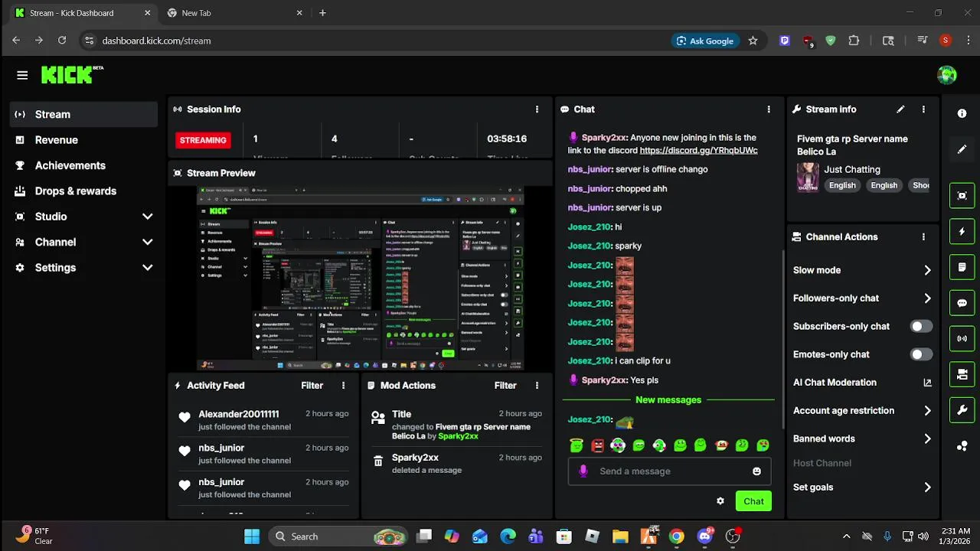The height and width of the screenshot is (551, 980).
Task: Toggle the camera panel rail icon
Action: [x=962, y=374]
